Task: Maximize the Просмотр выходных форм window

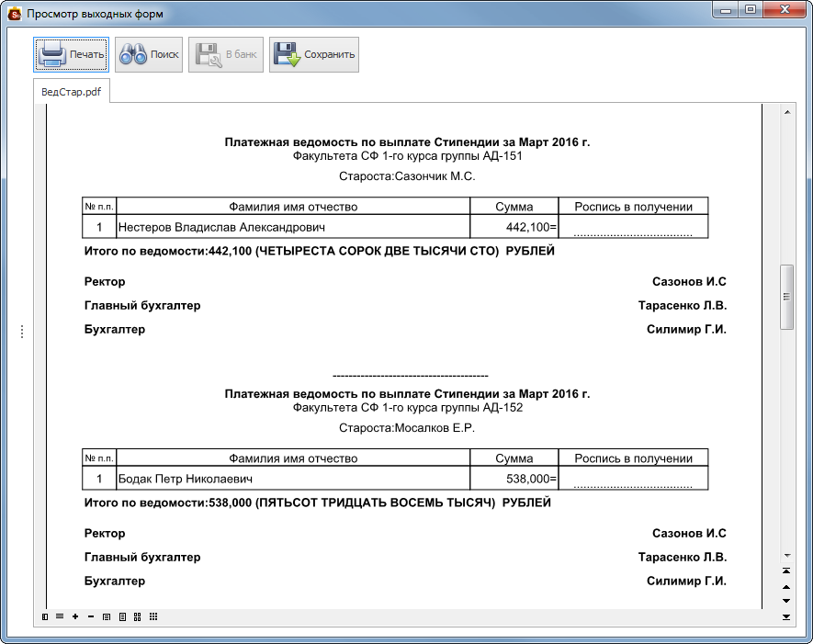Action: pyautogui.click(x=751, y=9)
